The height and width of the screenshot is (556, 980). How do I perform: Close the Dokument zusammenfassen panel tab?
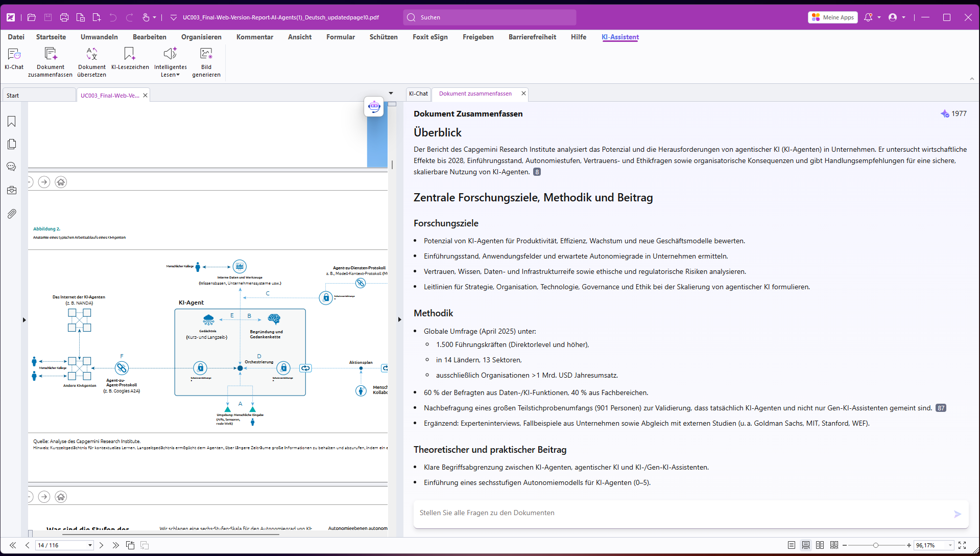pyautogui.click(x=523, y=94)
